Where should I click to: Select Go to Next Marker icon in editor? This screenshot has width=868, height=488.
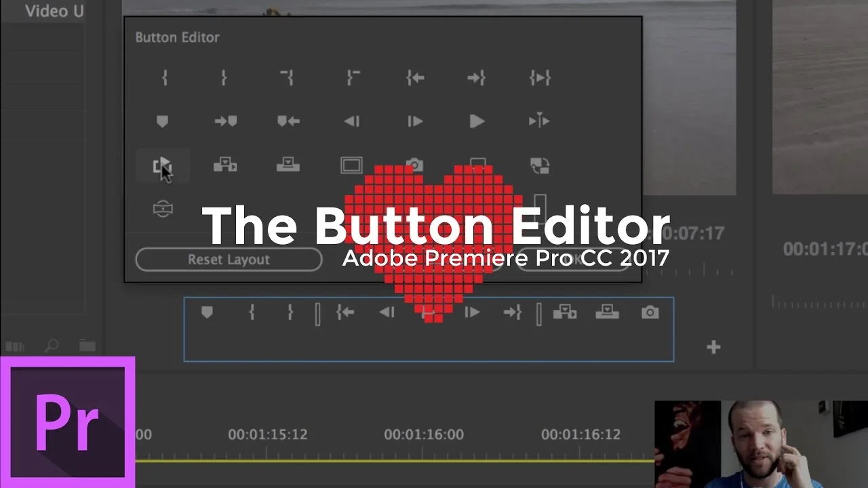(x=225, y=121)
